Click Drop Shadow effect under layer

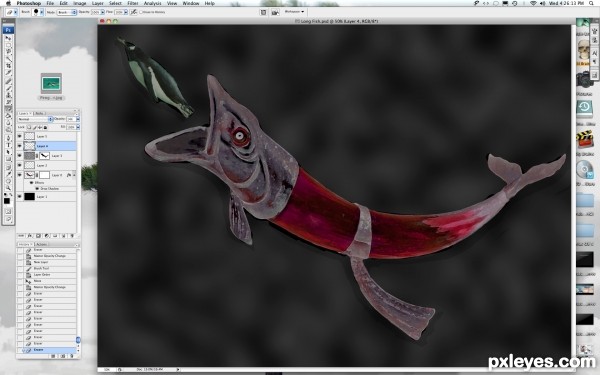50,189
